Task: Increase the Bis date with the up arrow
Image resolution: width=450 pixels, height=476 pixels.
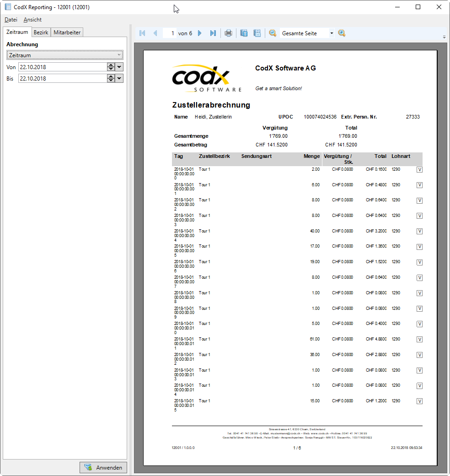Action: coord(111,76)
